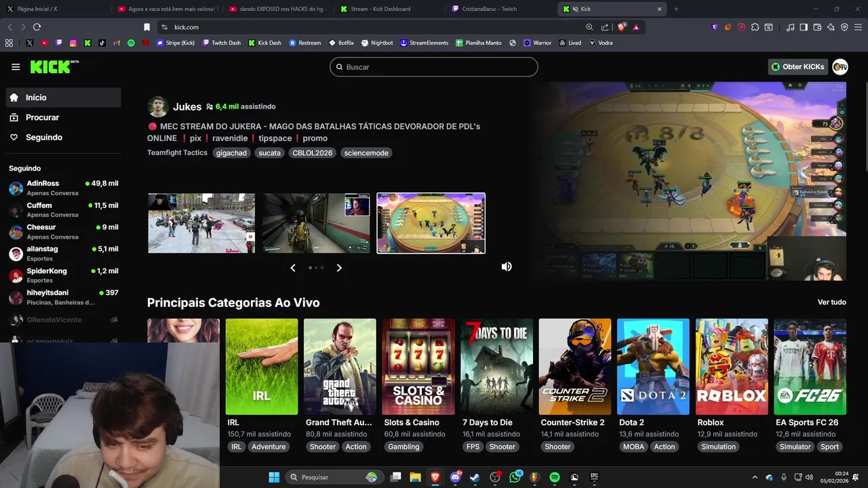This screenshot has width=868, height=488.
Task: Open the browser main hamburger menu
Action: [858, 27]
